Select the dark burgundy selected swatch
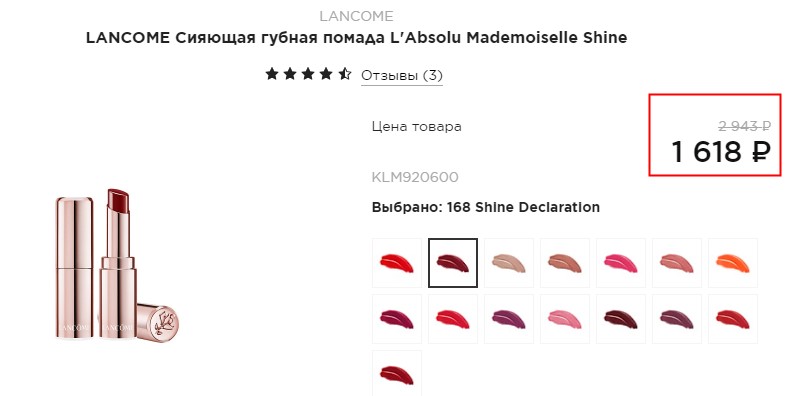The image size is (811, 396). (453, 263)
